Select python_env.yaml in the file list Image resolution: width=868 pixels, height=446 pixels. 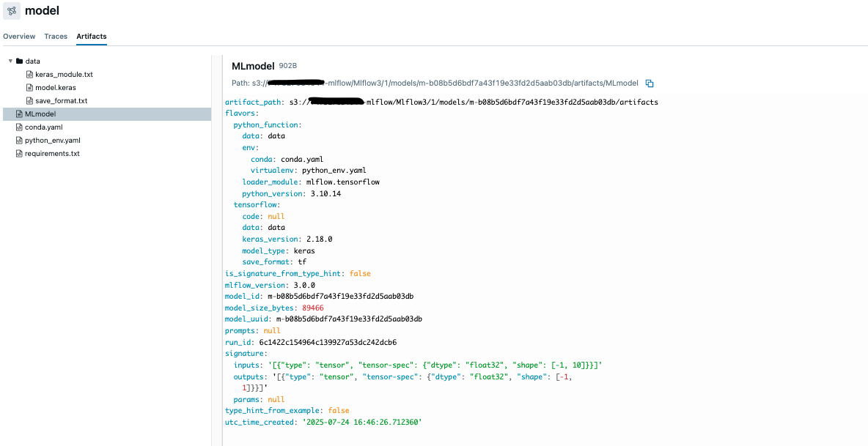coord(51,140)
